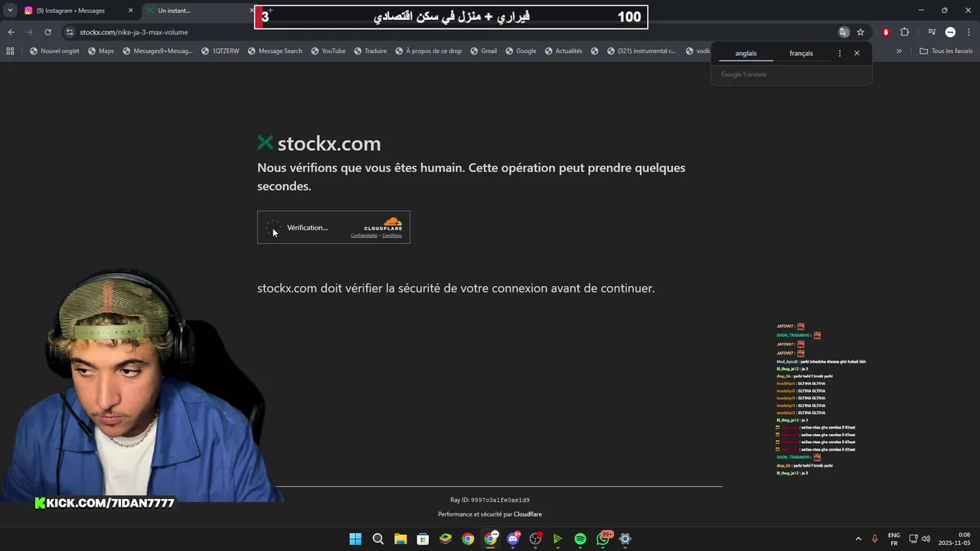
Task: Show hidden system tray icons
Action: [858, 539]
